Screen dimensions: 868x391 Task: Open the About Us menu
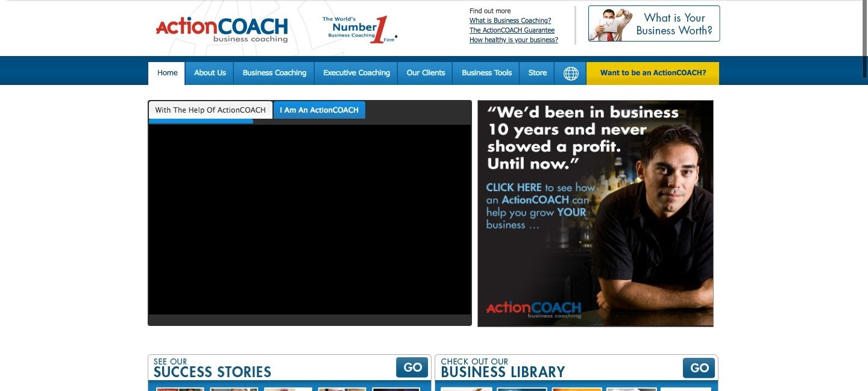(x=210, y=73)
